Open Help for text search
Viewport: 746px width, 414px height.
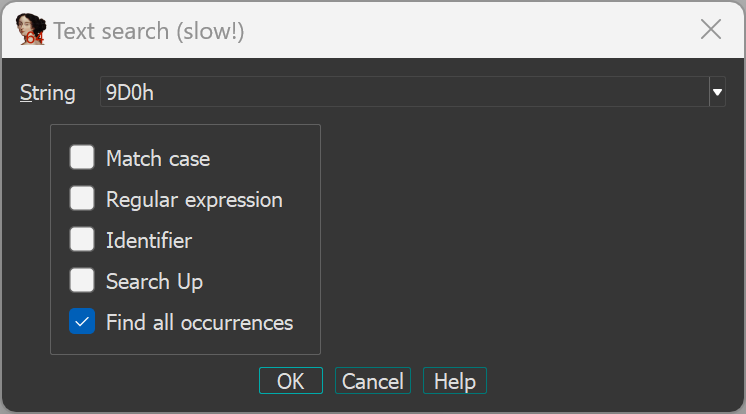(x=454, y=381)
